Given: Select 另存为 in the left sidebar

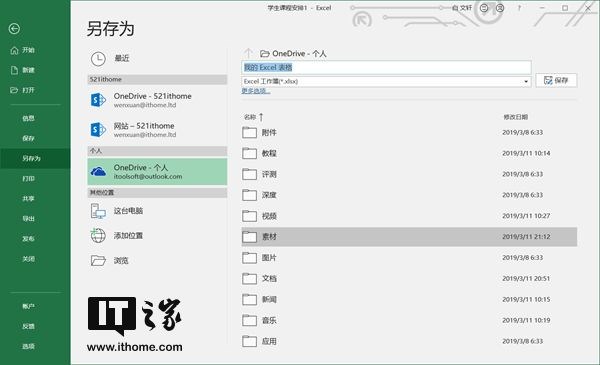Looking at the screenshot, I should 35,158.
